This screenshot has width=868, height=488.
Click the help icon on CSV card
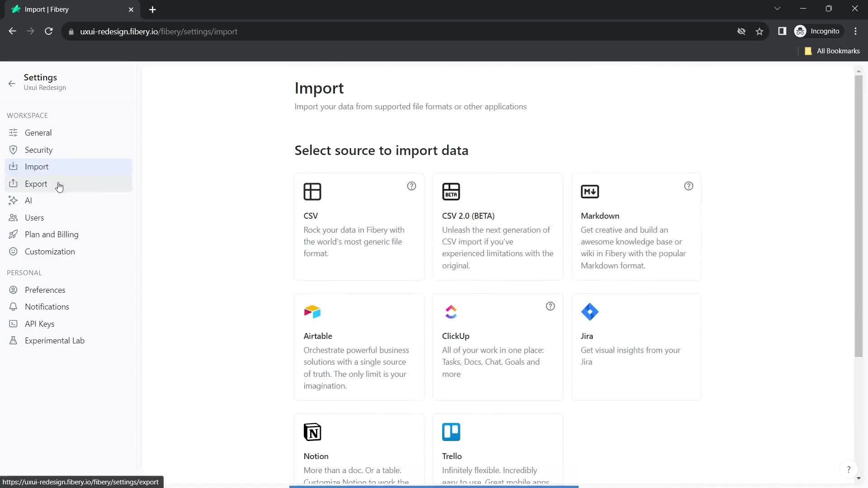click(x=412, y=186)
